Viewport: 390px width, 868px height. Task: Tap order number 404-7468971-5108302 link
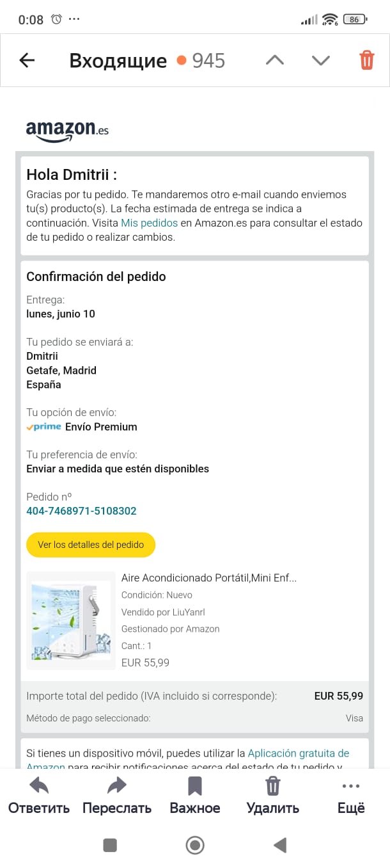(x=81, y=511)
